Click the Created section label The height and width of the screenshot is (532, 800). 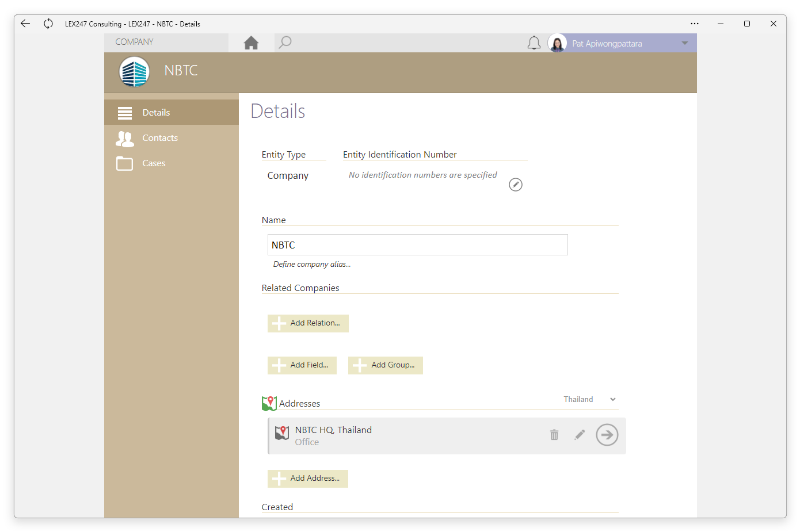(x=277, y=507)
